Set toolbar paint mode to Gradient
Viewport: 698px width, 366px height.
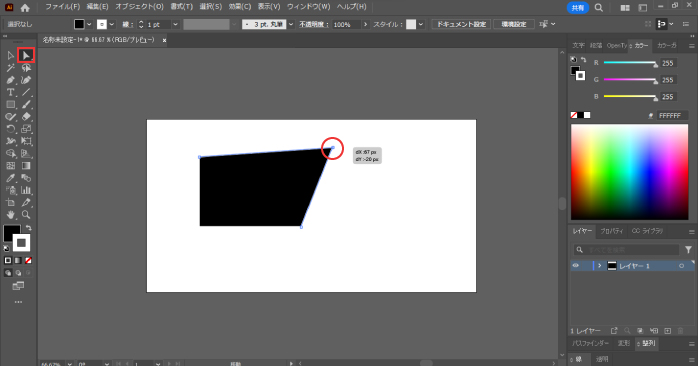tap(18, 260)
